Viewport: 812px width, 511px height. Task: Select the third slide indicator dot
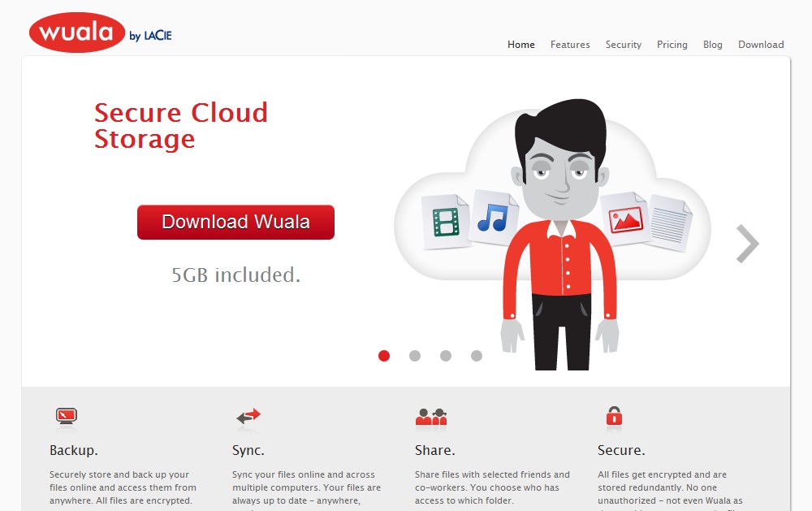pos(446,356)
